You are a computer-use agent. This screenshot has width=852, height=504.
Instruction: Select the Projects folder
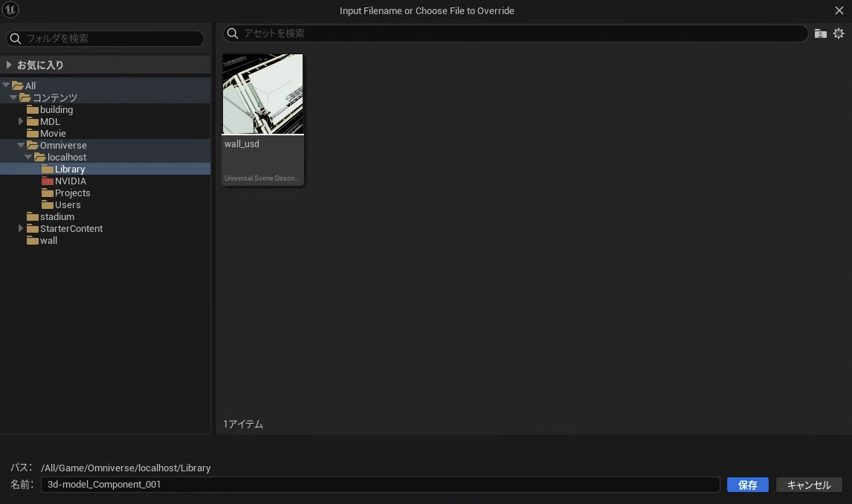pyautogui.click(x=72, y=193)
